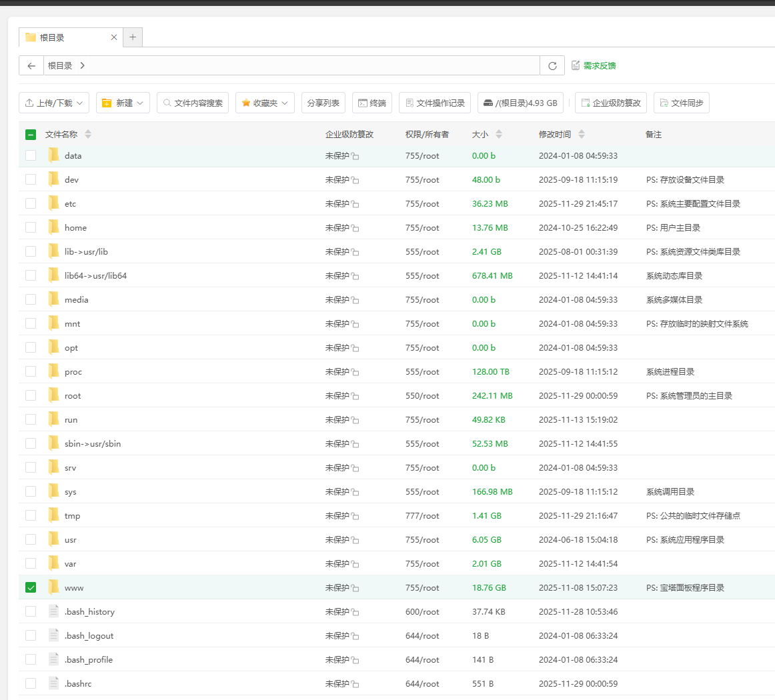The height and width of the screenshot is (700, 775).
Task: Click the refresh icon beside path bar
Action: tap(552, 65)
